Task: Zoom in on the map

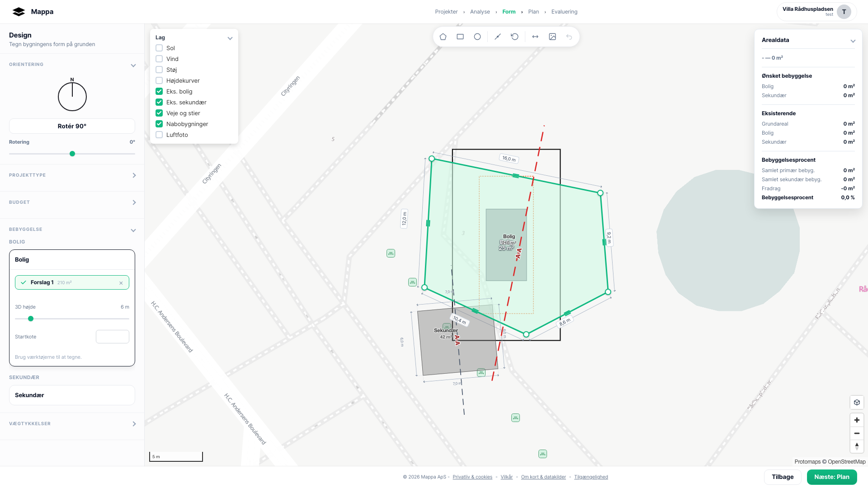Action: point(857,420)
